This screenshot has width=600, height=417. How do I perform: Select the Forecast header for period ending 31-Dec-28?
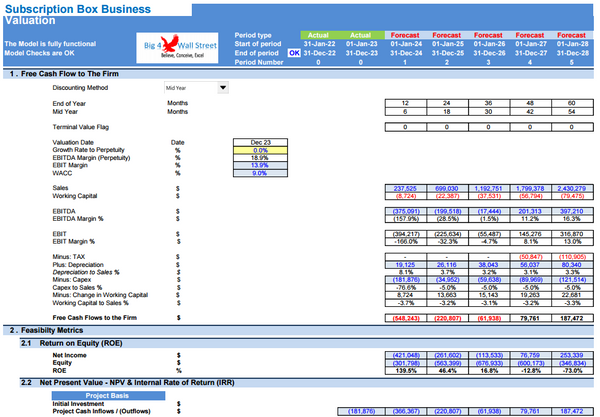[570, 35]
